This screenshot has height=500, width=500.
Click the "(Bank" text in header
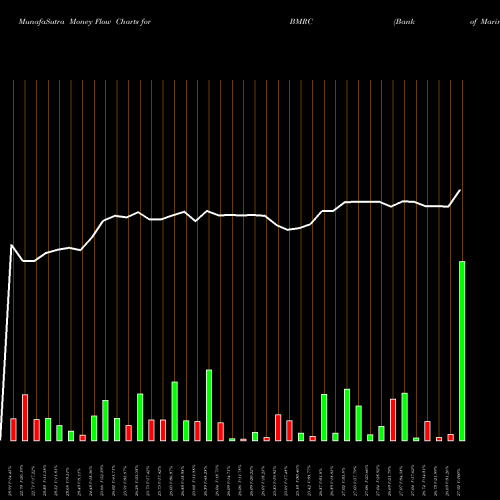coord(404,22)
